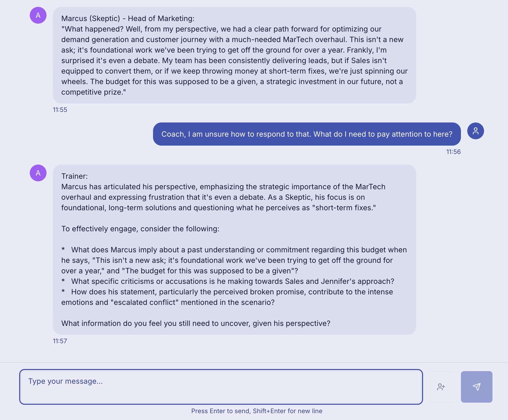Click Marcus's purple avatar
Image resolution: width=508 pixels, height=420 pixels.
pyautogui.click(x=38, y=15)
